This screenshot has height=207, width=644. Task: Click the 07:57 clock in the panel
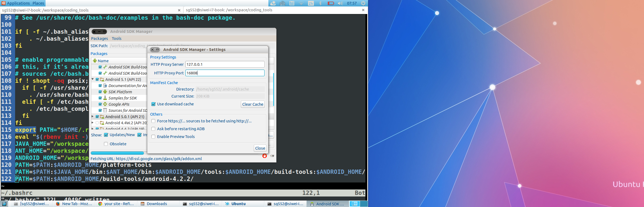[x=352, y=3]
